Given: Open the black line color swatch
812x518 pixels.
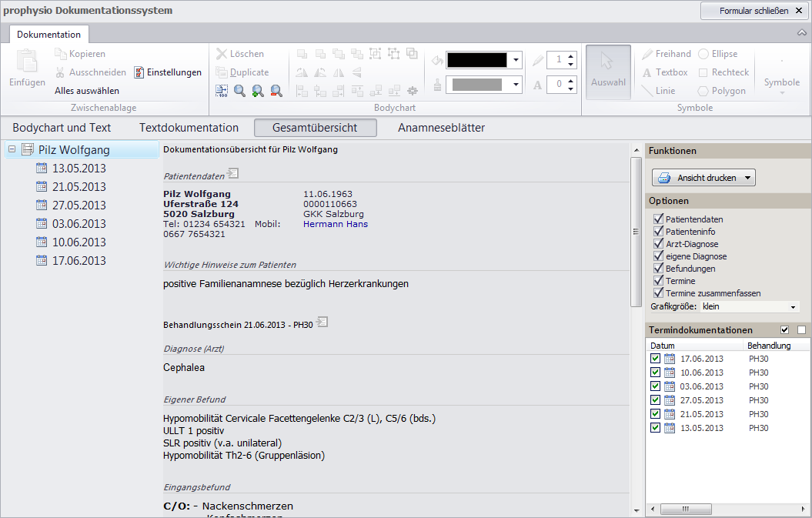Looking at the screenshot, I should click(483, 60).
